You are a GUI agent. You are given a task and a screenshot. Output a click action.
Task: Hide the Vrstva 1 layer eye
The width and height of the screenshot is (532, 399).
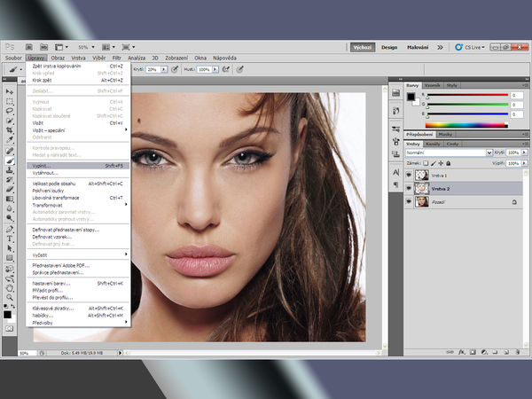(408, 176)
